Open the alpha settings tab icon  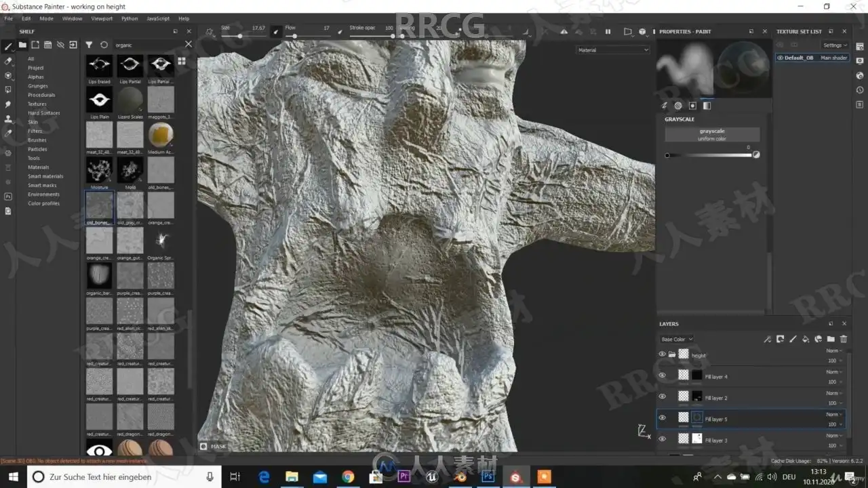coord(678,106)
